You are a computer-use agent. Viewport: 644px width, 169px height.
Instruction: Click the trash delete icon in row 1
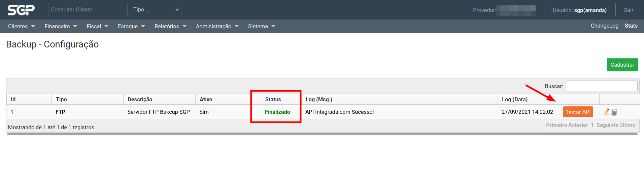click(614, 112)
